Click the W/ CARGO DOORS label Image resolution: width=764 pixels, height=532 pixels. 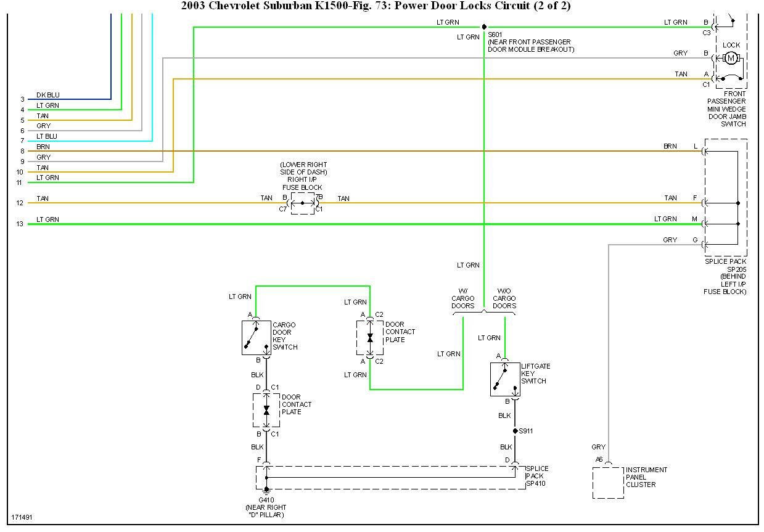[463, 298]
